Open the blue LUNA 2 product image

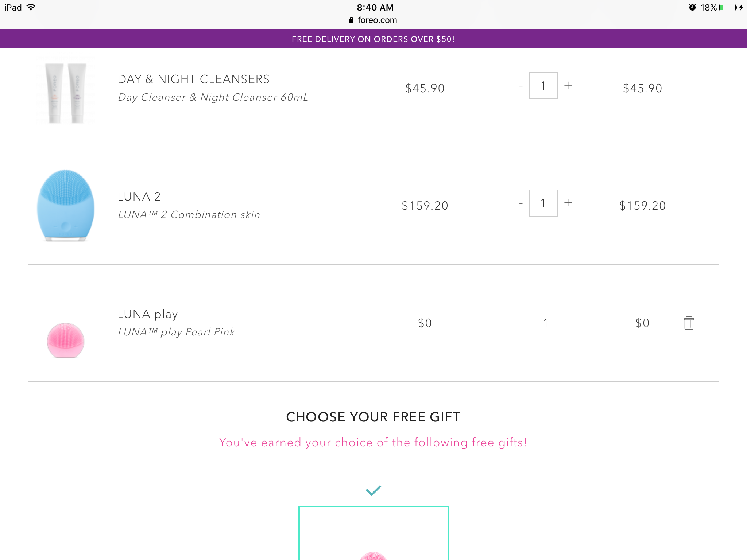(x=66, y=205)
